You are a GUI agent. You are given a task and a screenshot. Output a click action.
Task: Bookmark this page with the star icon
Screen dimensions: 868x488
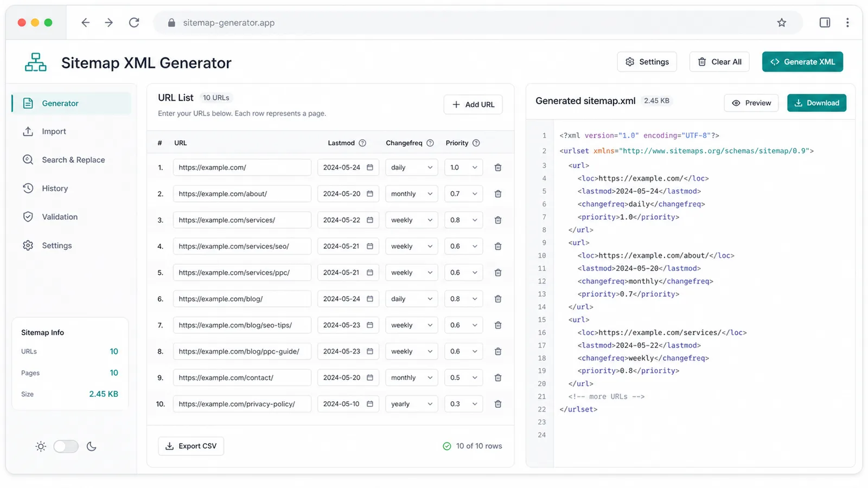[x=781, y=23]
